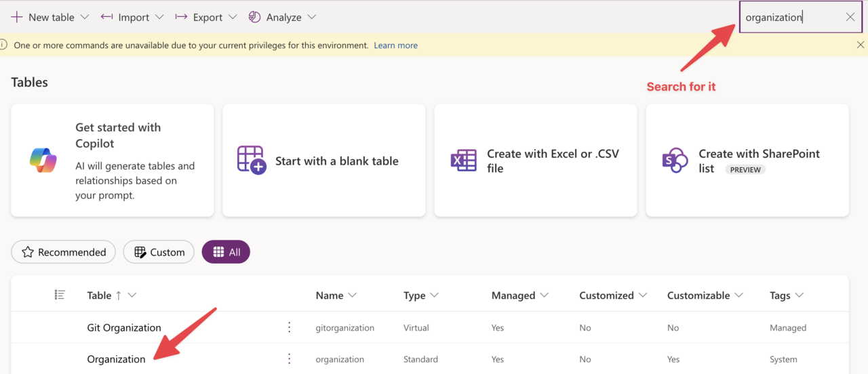Select the All tables filter
Viewport: 868px width, 374px height.
click(226, 252)
